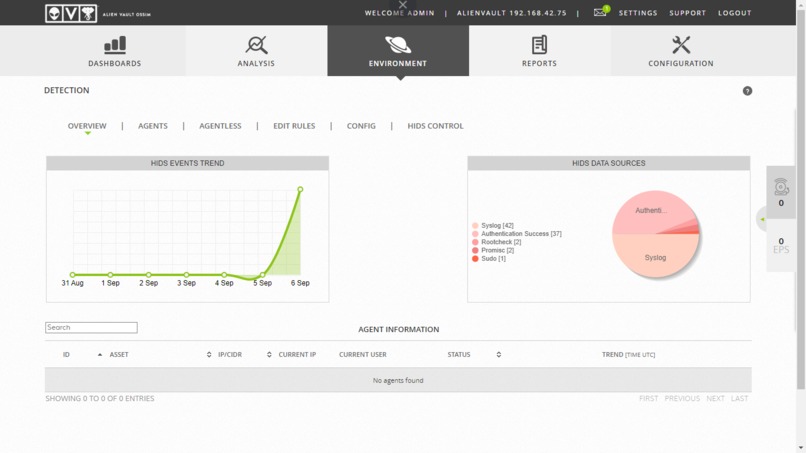Screen dimensions: 806x453
Task: Go to the Overview tab
Action: click(x=87, y=126)
